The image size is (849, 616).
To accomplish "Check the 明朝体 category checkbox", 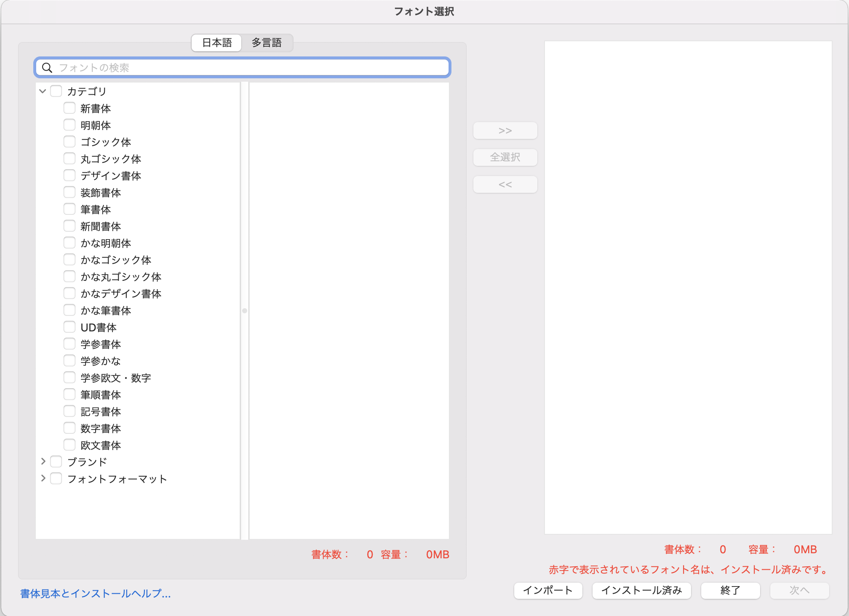I will click(x=69, y=125).
